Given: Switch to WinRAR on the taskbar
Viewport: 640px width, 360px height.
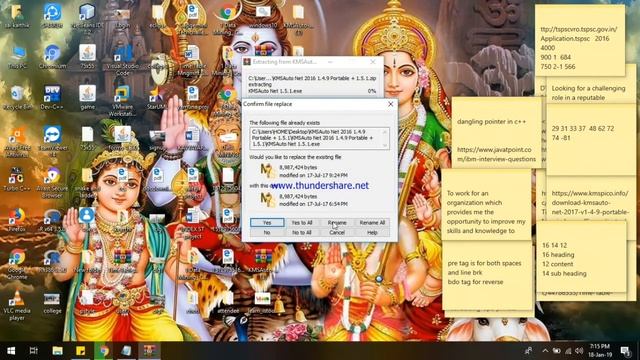Looking at the screenshot, I should point(150,351).
